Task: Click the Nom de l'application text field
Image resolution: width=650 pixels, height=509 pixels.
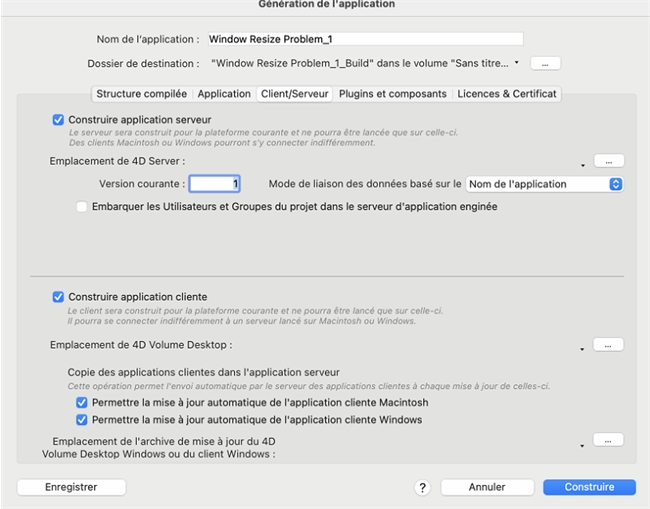Action: tap(364, 39)
